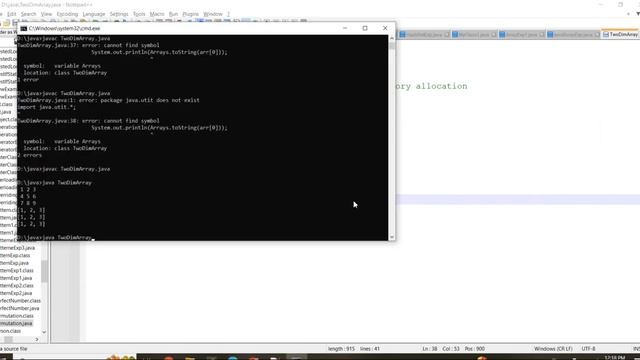640x360 pixels.
Task: Select Person.class in the file list
Action: [11, 331]
